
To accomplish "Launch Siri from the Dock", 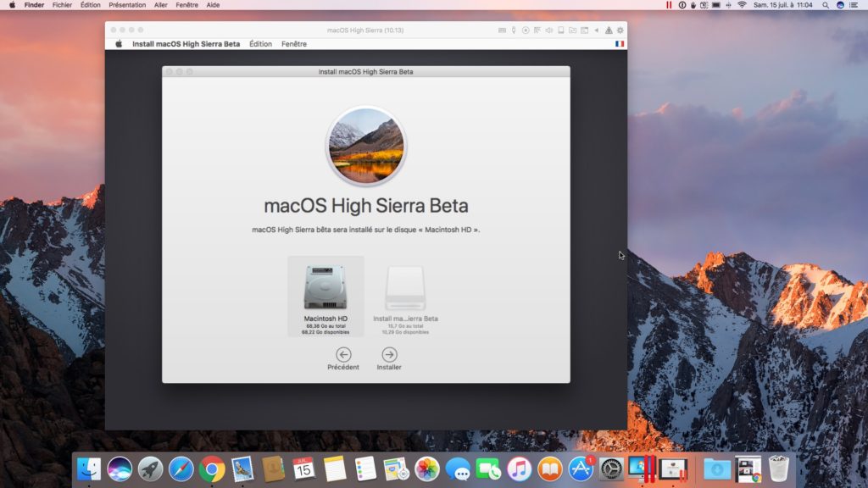I will (x=120, y=469).
